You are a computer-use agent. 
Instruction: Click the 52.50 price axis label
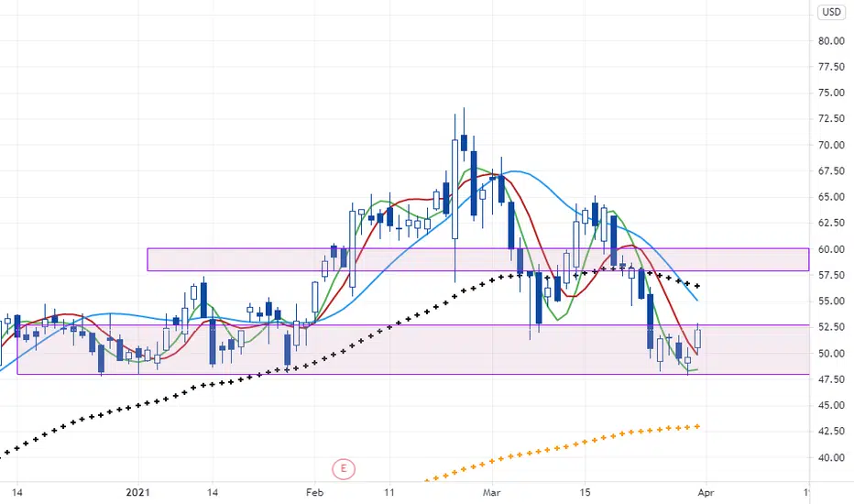(831, 327)
